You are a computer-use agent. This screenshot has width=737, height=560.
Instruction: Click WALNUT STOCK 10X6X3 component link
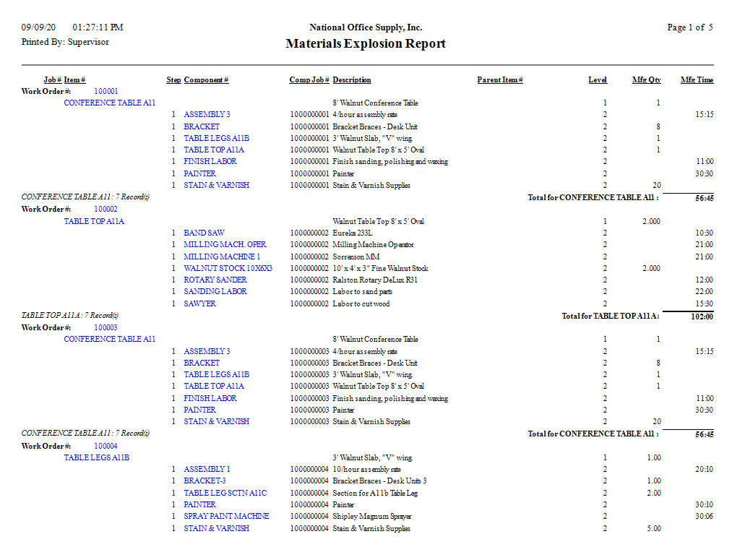[228, 269]
